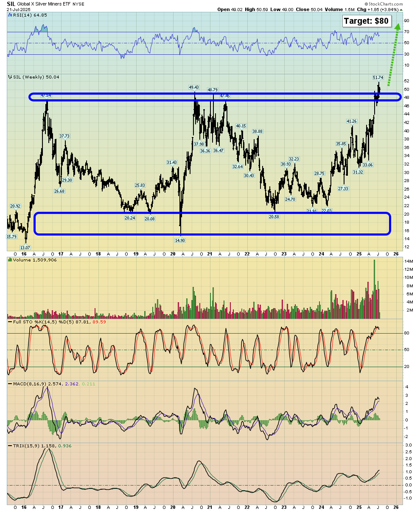420x511 pixels.
Task: Click the 36.36 price label
Action: (205, 151)
